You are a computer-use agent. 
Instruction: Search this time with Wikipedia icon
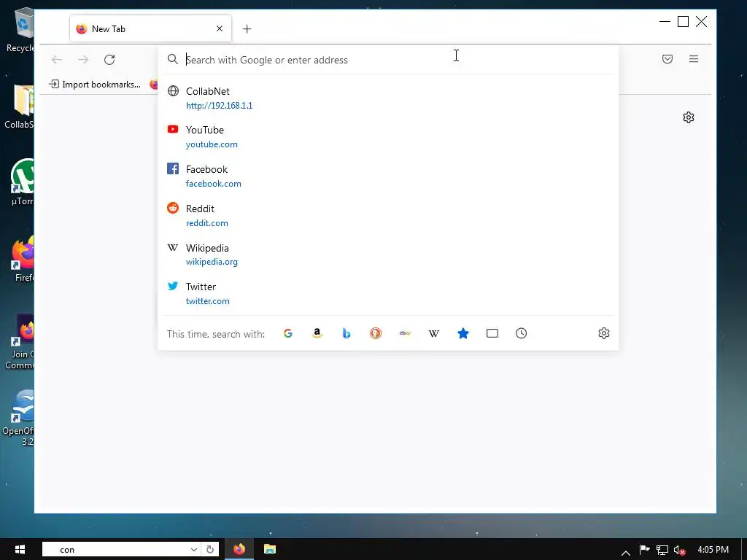click(433, 333)
